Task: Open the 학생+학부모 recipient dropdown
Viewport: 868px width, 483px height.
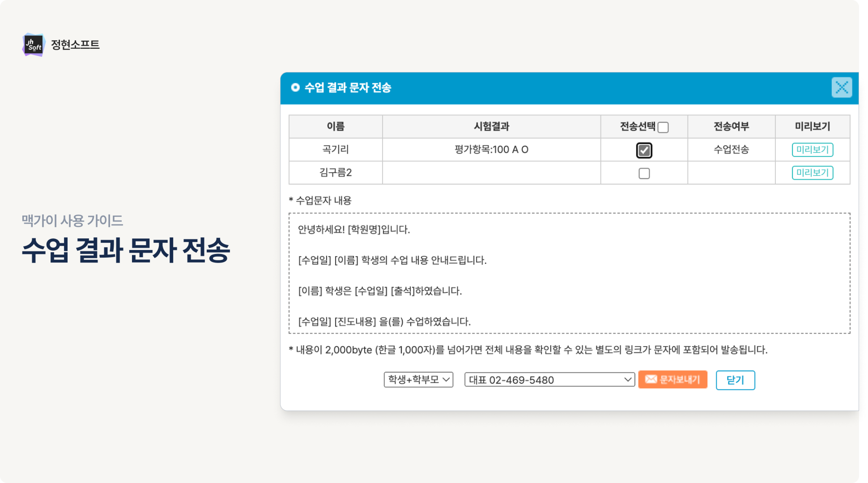Action: pyautogui.click(x=418, y=380)
